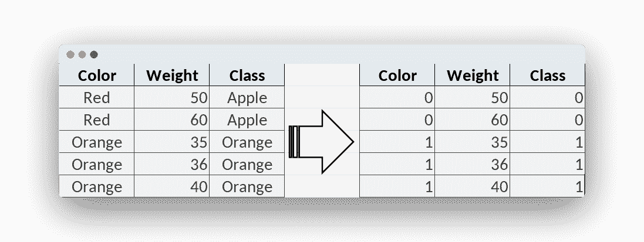
Task: Click the darkest third window control dot
Action: [x=94, y=54]
